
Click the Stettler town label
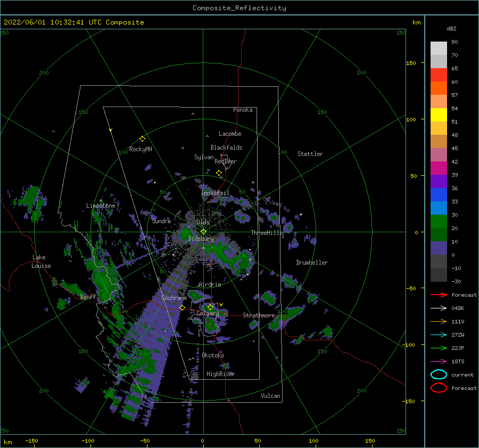coord(310,154)
